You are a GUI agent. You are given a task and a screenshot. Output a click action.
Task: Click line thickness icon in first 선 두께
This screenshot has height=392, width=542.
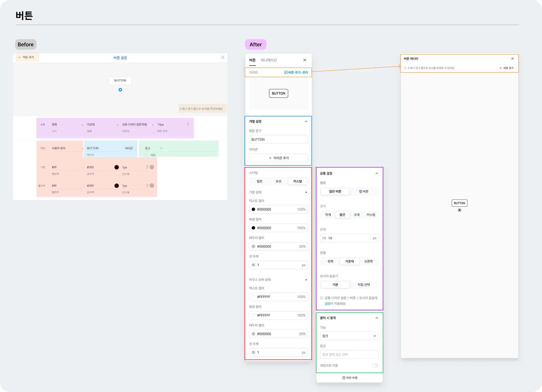[253, 265]
